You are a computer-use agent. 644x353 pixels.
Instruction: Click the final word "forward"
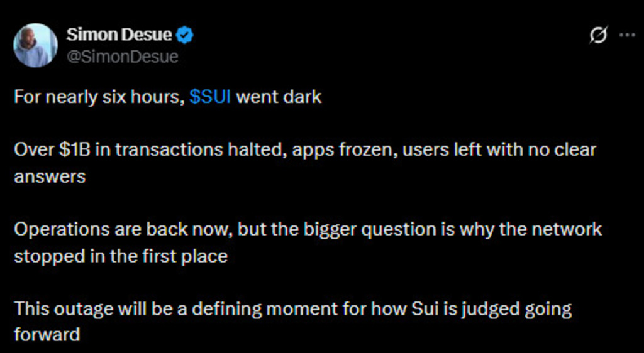[47, 334]
